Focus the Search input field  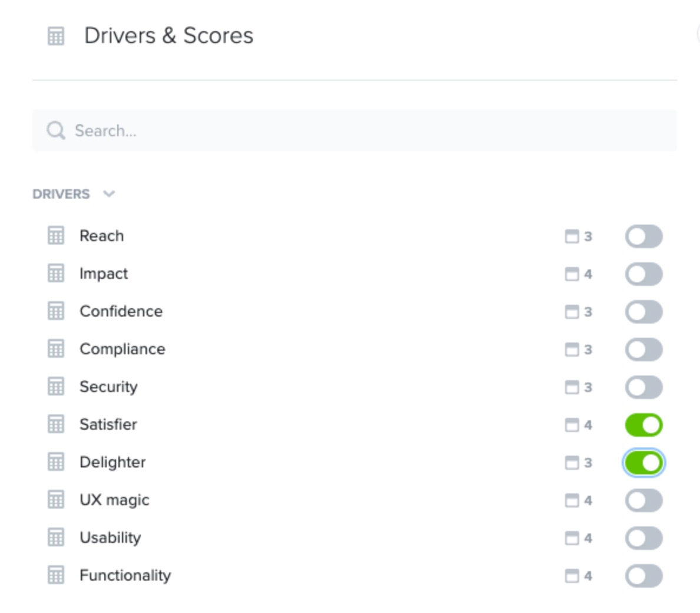pos(355,130)
